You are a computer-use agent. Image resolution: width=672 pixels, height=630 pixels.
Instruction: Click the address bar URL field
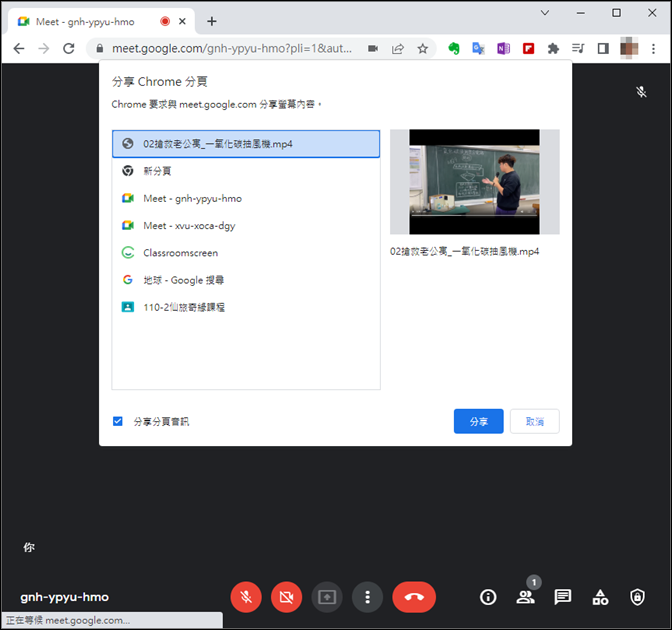point(232,48)
